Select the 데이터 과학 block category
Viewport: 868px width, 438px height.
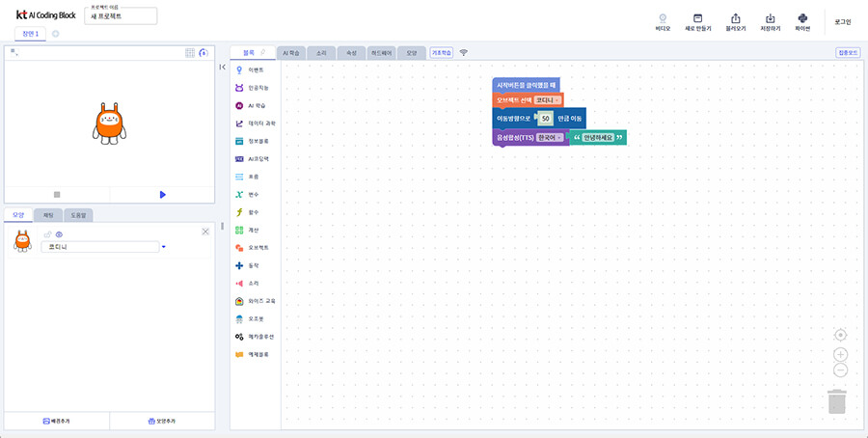click(256, 123)
